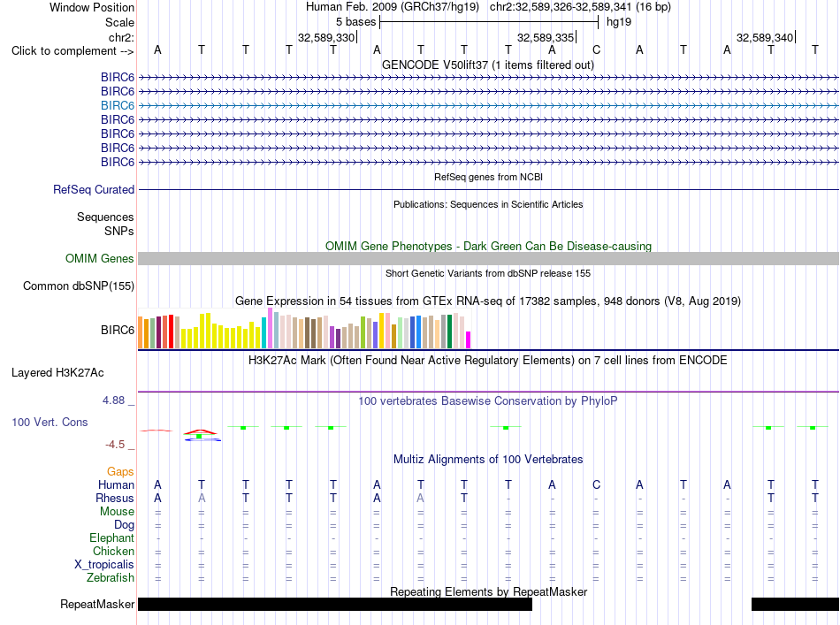This screenshot has width=840, height=625.
Task: Click the first orange bar in GTEx chart
Action: pyautogui.click(x=141, y=332)
